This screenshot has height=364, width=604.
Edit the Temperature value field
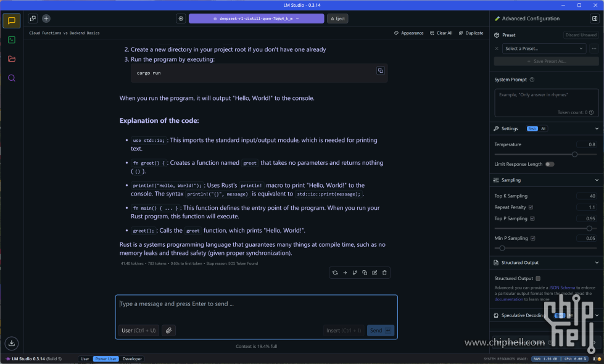pos(587,144)
